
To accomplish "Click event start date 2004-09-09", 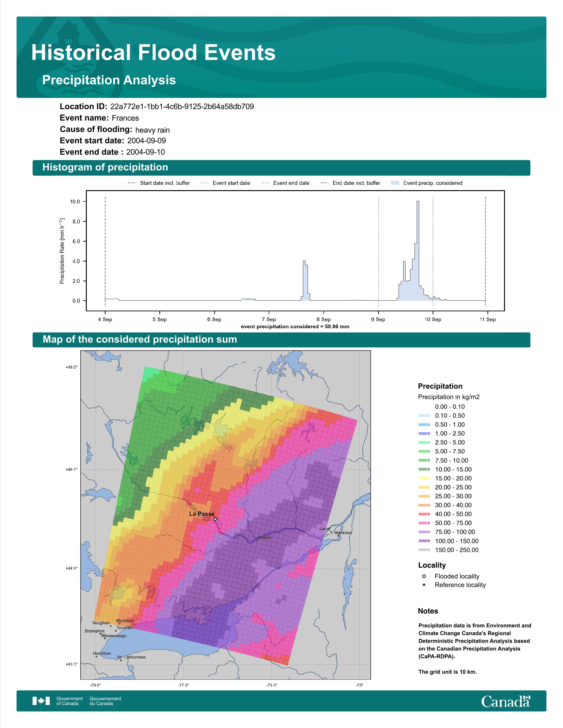I will click(x=146, y=141).
